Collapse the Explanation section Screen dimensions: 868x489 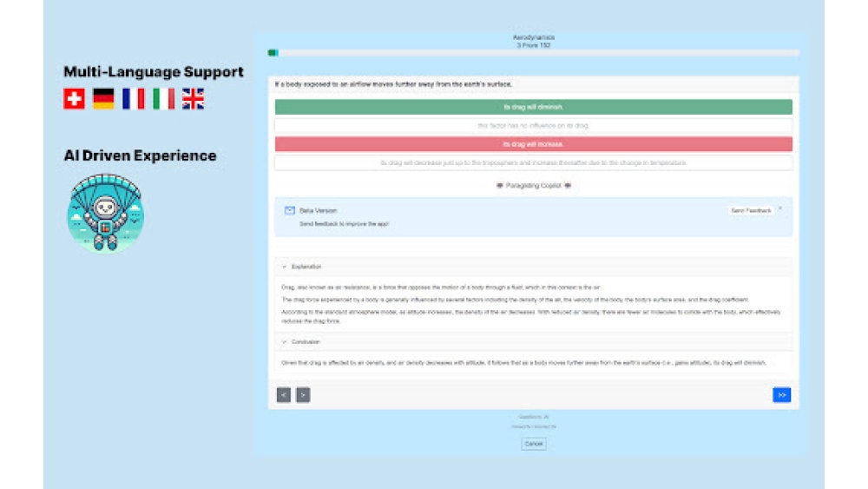coord(534,267)
